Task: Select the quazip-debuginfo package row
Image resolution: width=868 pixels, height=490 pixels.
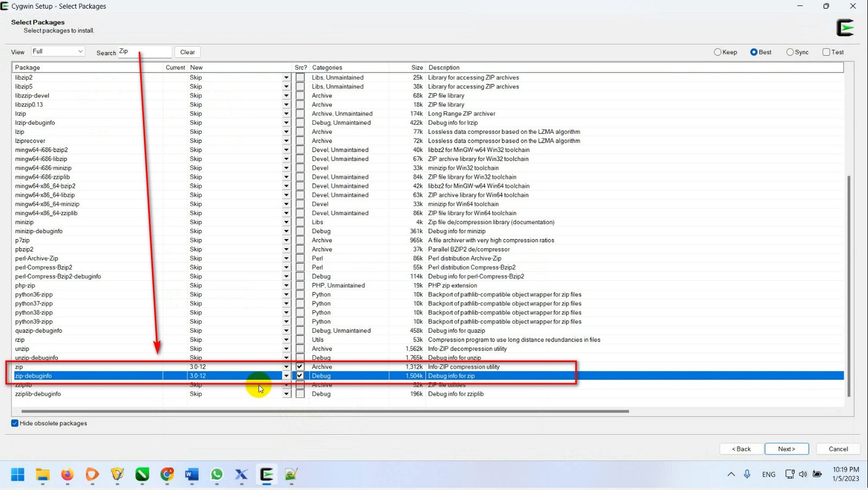Action: pyautogui.click(x=428, y=331)
